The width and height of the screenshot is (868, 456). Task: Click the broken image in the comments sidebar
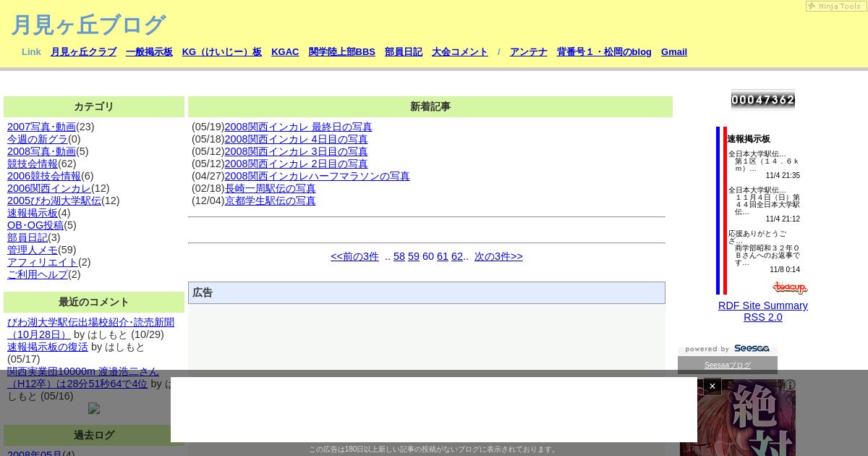(x=94, y=408)
